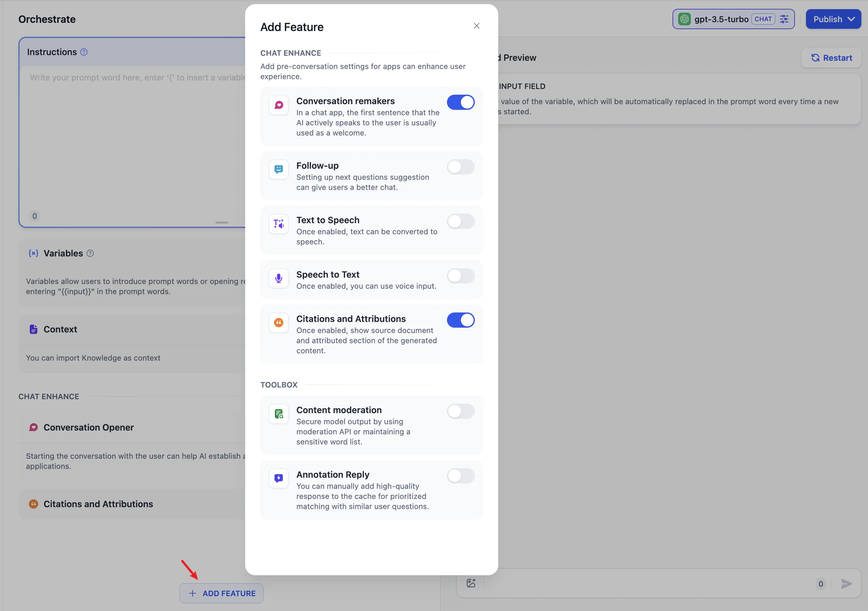The width and height of the screenshot is (868, 611).
Task: Click the Speech to Text microphone icon
Action: (279, 278)
